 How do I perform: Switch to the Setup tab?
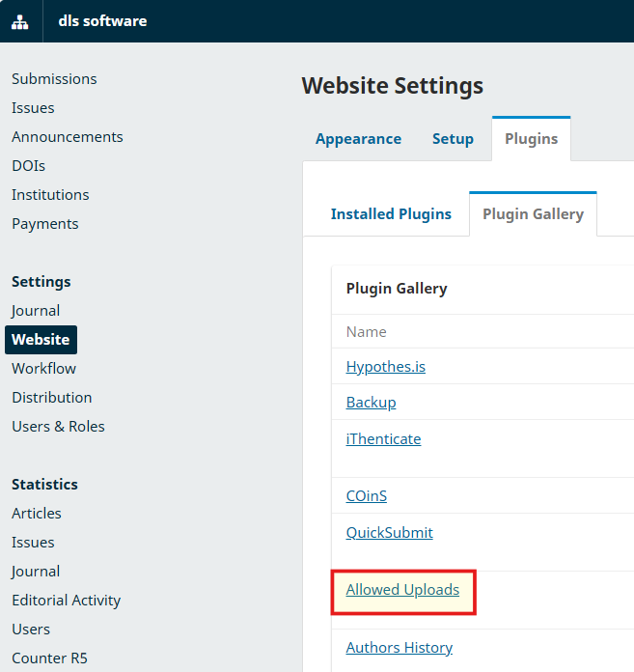[x=453, y=139]
